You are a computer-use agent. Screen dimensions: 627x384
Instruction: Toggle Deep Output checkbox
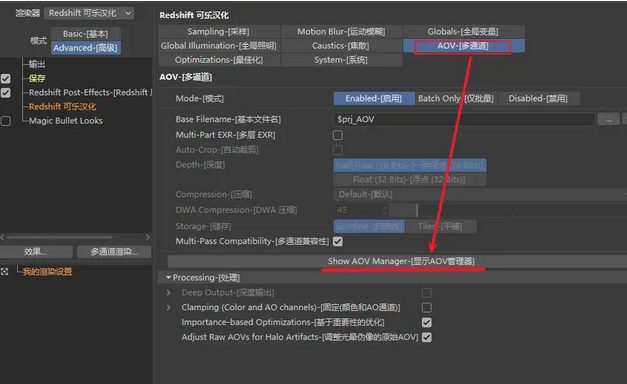click(x=427, y=293)
